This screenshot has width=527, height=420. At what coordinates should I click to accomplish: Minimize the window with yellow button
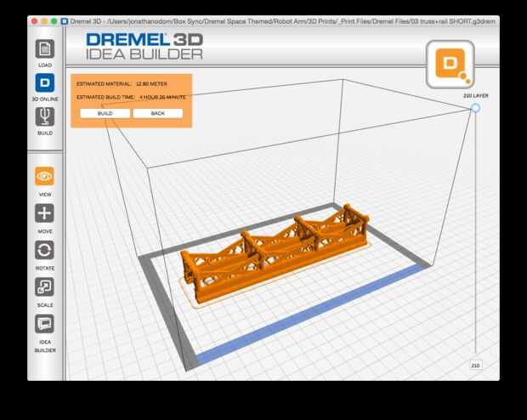[x=44, y=21]
